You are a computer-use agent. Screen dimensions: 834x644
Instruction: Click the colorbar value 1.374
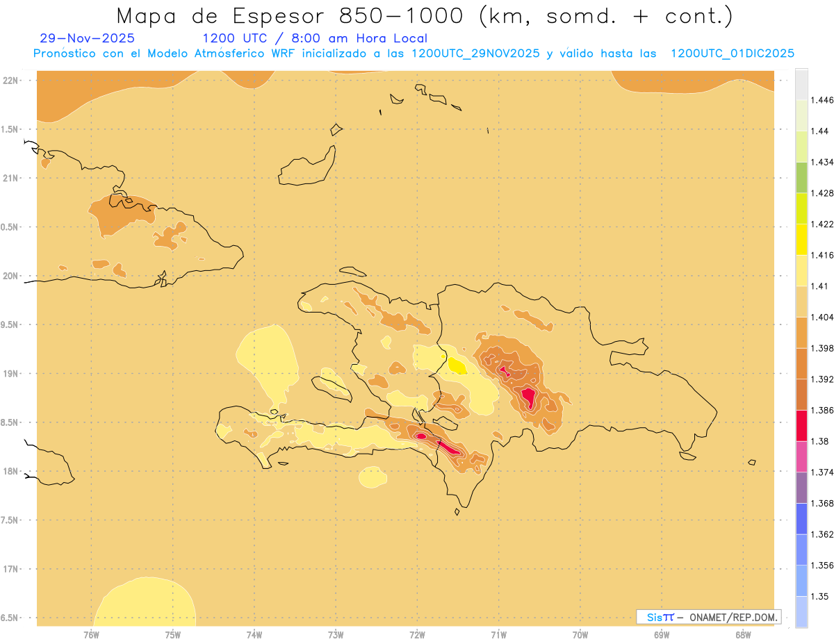[824, 472]
